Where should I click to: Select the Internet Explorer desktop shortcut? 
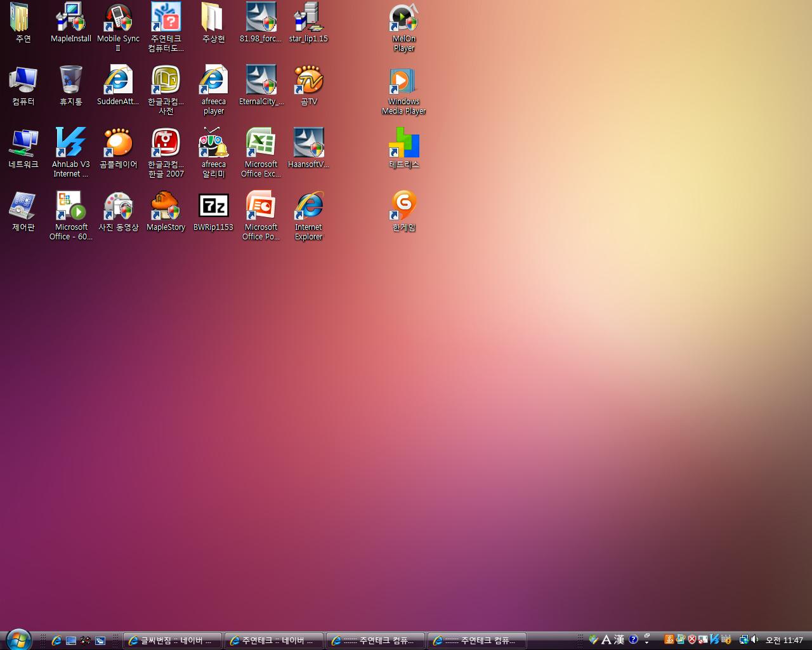pyautogui.click(x=308, y=215)
